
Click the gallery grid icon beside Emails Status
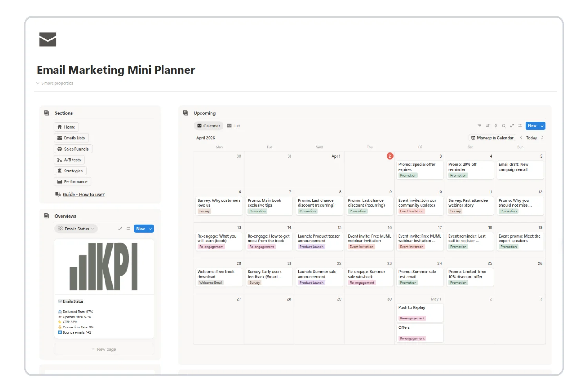[60, 229]
